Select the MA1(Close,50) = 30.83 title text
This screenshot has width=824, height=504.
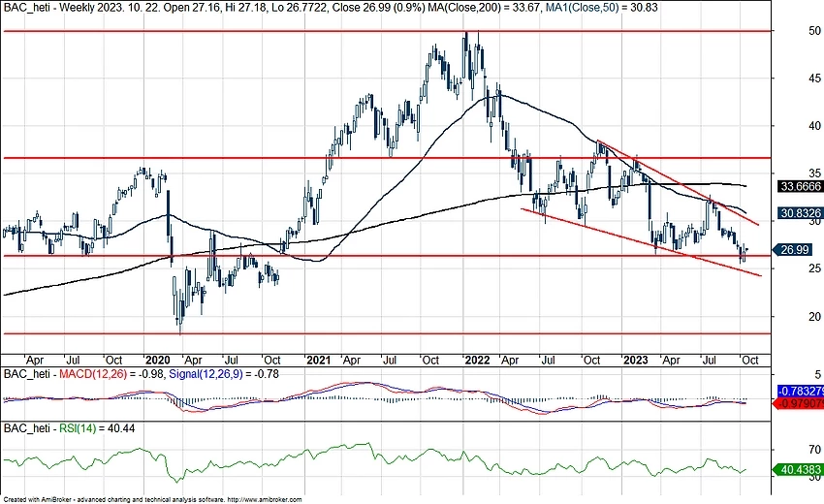point(601,8)
